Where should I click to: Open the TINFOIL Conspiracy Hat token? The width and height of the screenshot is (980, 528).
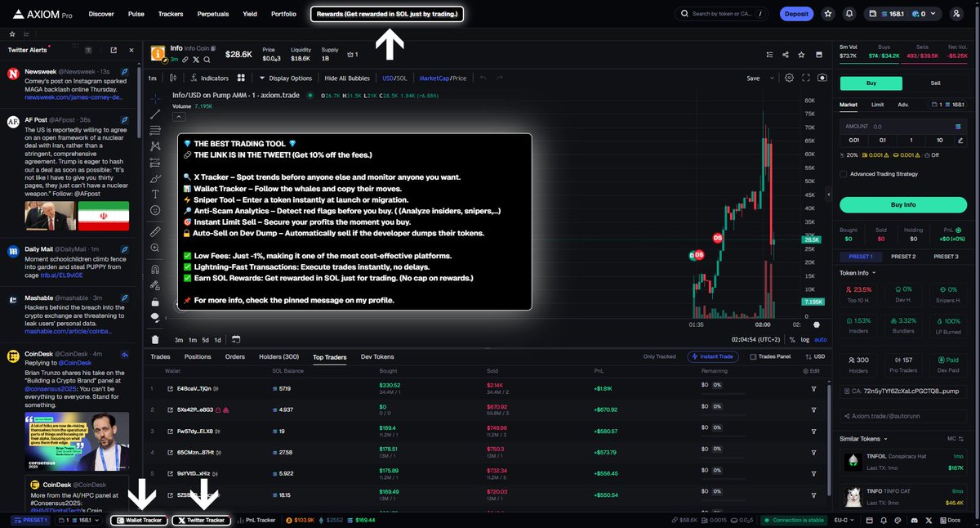(x=903, y=463)
